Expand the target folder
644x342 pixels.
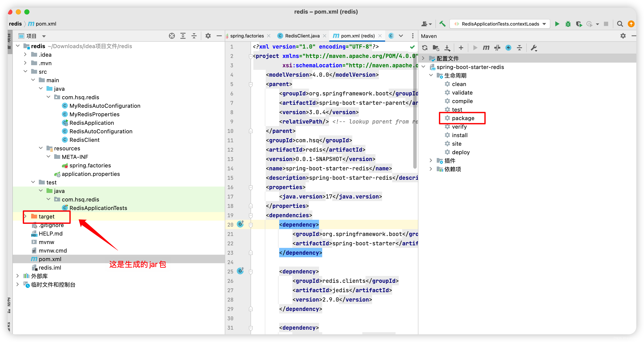coord(25,216)
